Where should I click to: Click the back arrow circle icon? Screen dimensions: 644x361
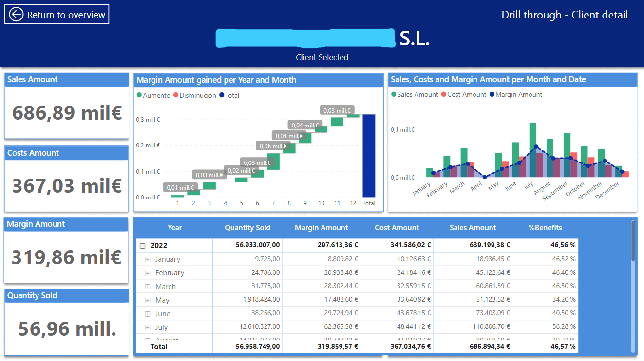click(x=16, y=15)
